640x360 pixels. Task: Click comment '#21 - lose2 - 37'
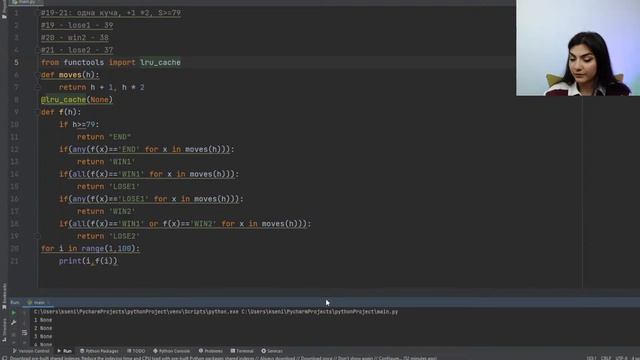(x=77, y=50)
